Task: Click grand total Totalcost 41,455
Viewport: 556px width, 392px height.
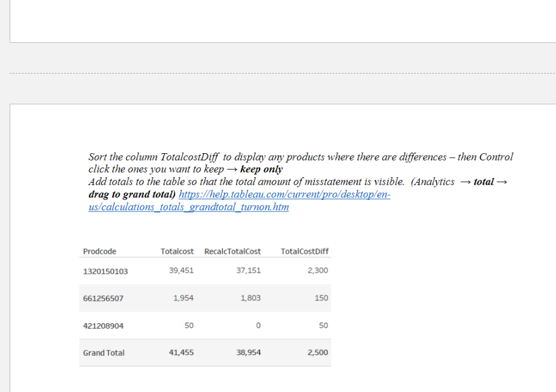Action: coord(181,352)
